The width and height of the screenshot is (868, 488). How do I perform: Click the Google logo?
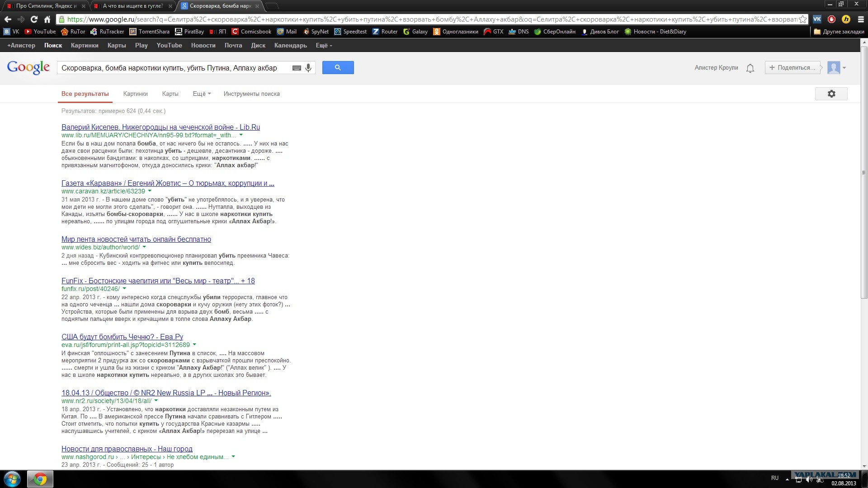point(28,67)
